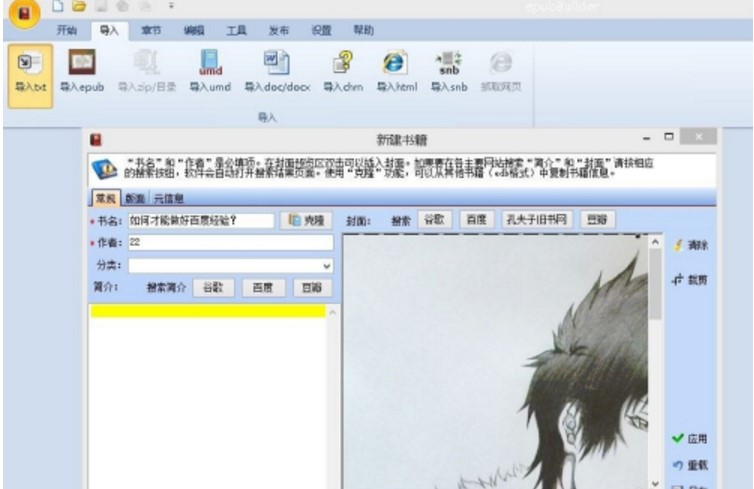Open the round application menu button
Viewport: 754px width, 489px height.
24,13
